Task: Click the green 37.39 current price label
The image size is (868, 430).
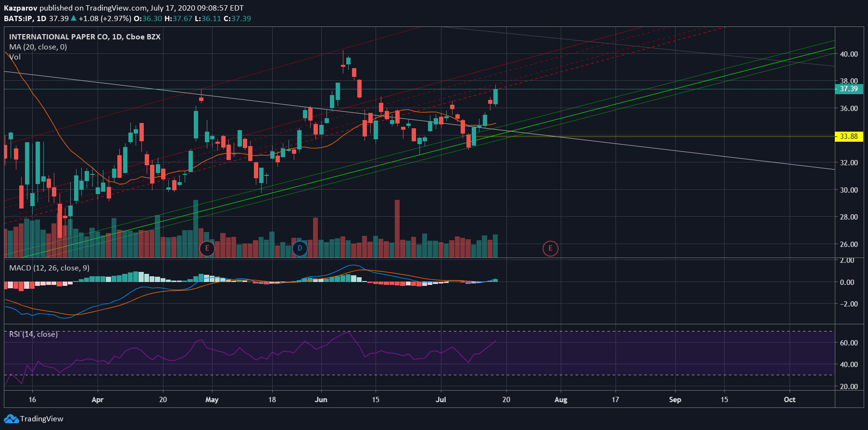Action: coord(849,89)
